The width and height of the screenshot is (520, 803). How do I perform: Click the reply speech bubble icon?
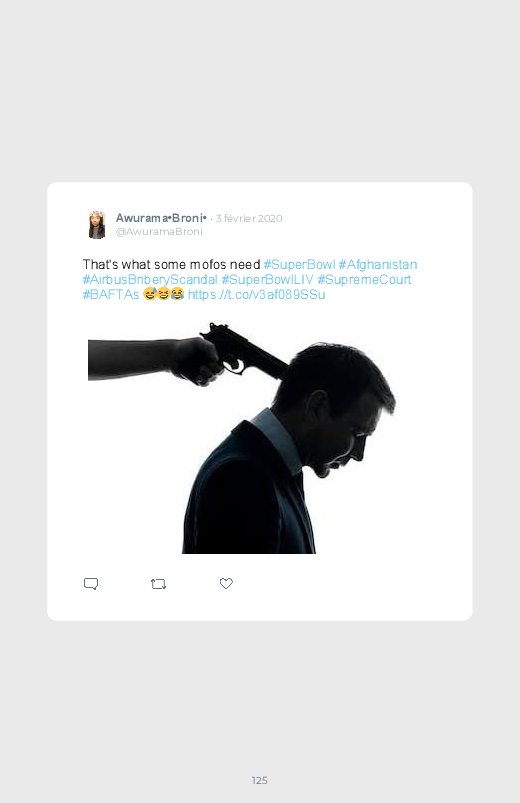point(91,584)
